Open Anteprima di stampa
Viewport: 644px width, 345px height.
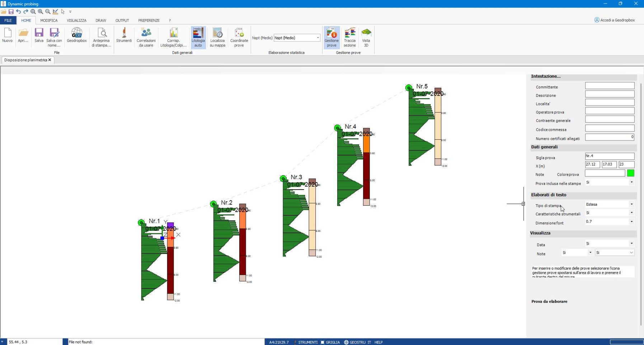[102, 37]
